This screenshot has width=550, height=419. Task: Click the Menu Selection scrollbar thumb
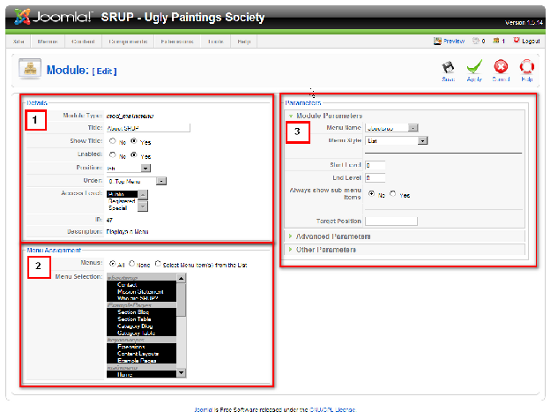tap(181, 299)
